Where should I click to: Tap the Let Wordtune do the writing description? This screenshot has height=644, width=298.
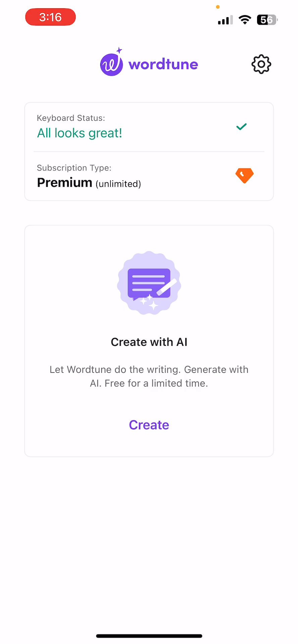click(x=149, y=376)
